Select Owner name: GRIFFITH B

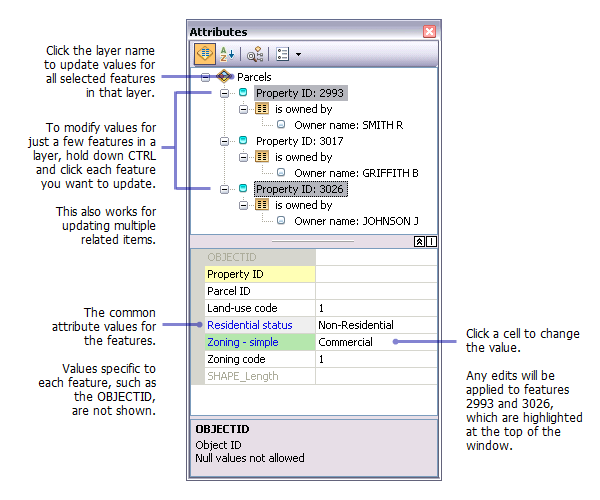pyautogui.click(x=356, y=173)
